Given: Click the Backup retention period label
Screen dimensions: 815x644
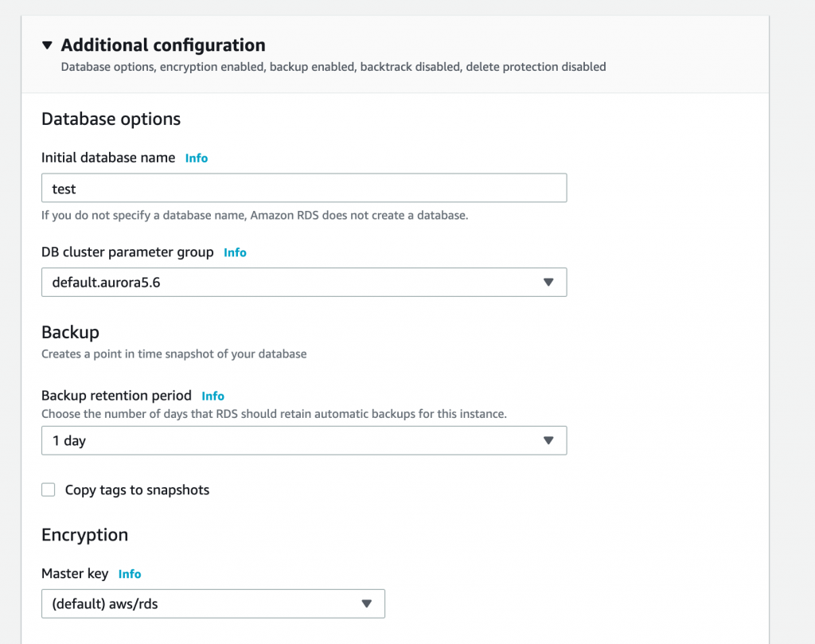Looking at the screenshot, I should [116, 395].
